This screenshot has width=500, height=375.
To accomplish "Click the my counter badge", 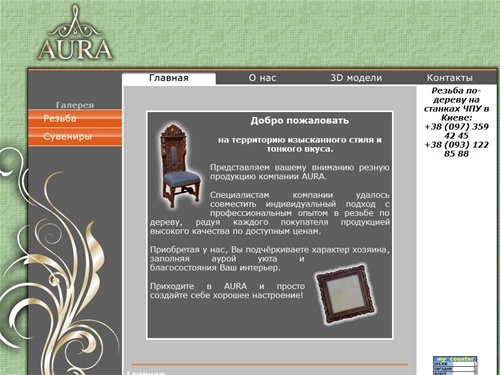I will pyautogui.click(x=455, y=365).
